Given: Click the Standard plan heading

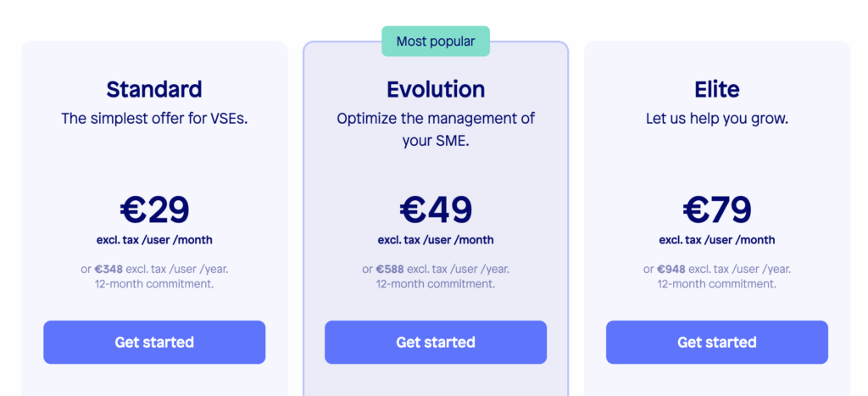Looking at the screenshot, I should (154, 89).
